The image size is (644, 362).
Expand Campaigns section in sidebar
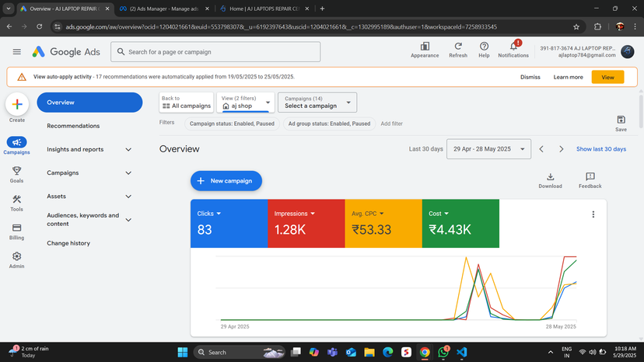tap(89, 172)
